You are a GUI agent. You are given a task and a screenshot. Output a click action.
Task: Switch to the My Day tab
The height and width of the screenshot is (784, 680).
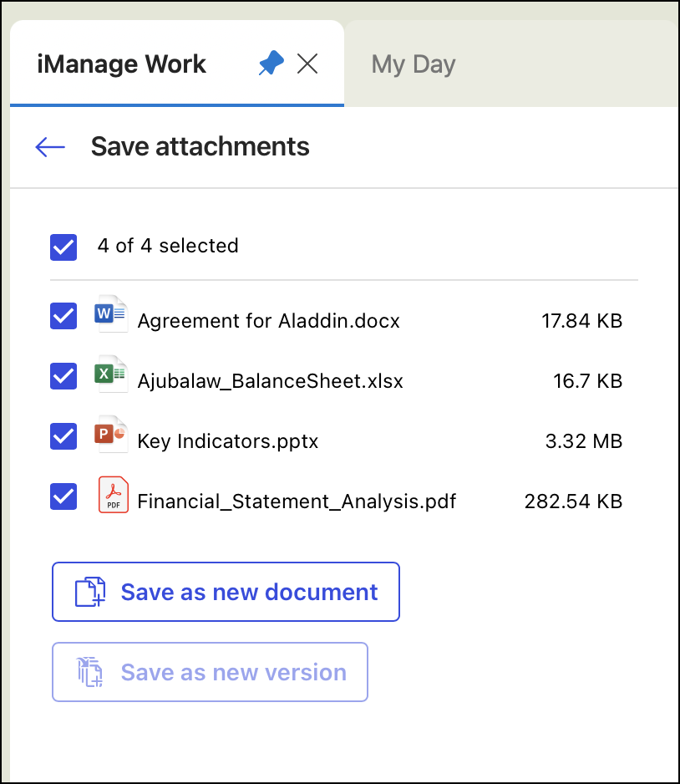pos(414,64)
